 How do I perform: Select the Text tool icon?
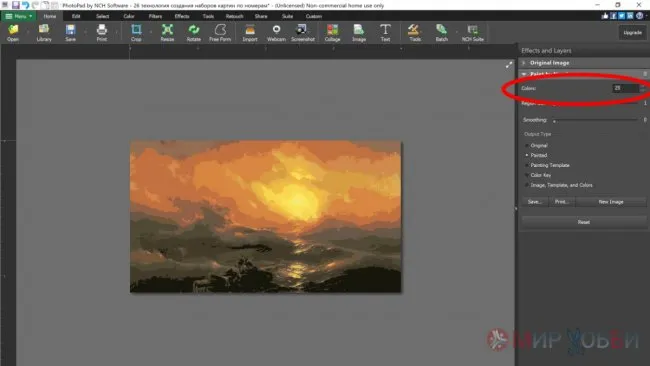(x=385, y=32)
